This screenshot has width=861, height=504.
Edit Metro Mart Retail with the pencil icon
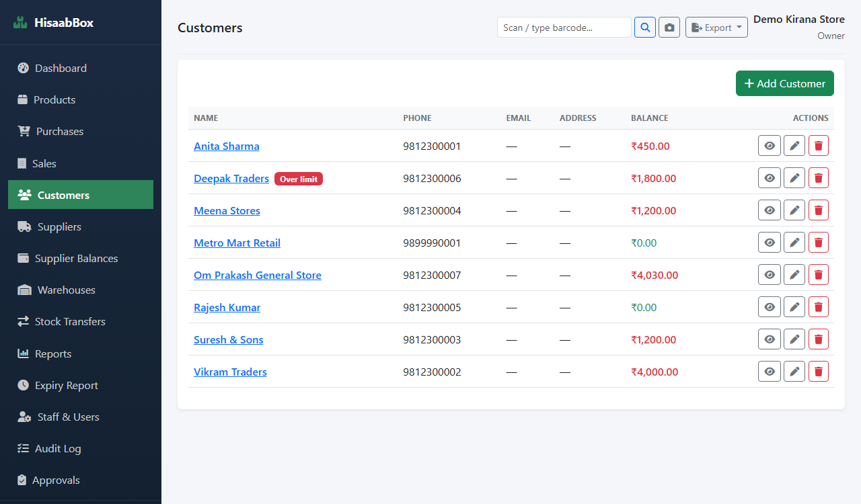794,243
